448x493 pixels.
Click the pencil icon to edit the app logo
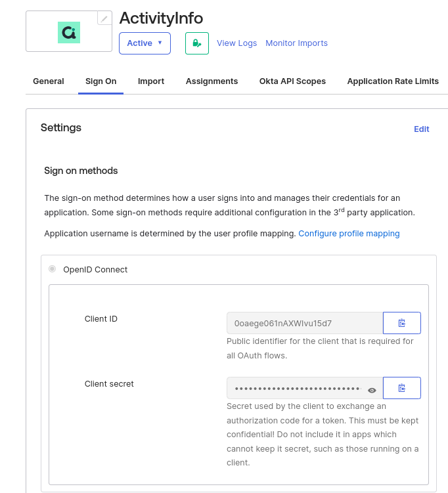click(x=104, y=18)
